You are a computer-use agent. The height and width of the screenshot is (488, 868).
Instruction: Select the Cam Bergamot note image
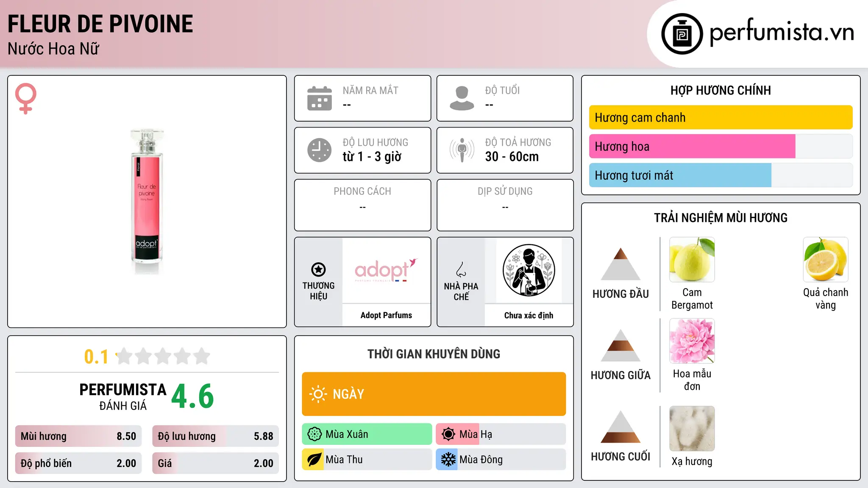pos(692,260)
